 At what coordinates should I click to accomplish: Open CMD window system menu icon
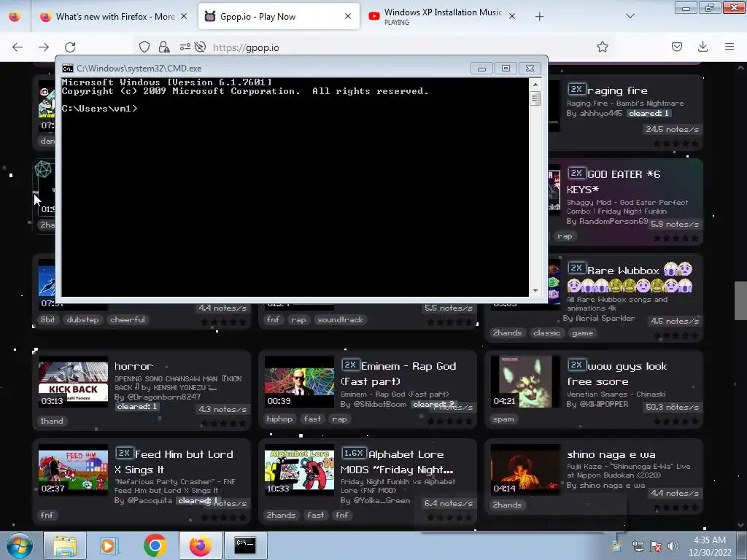(x=68, y=68)
